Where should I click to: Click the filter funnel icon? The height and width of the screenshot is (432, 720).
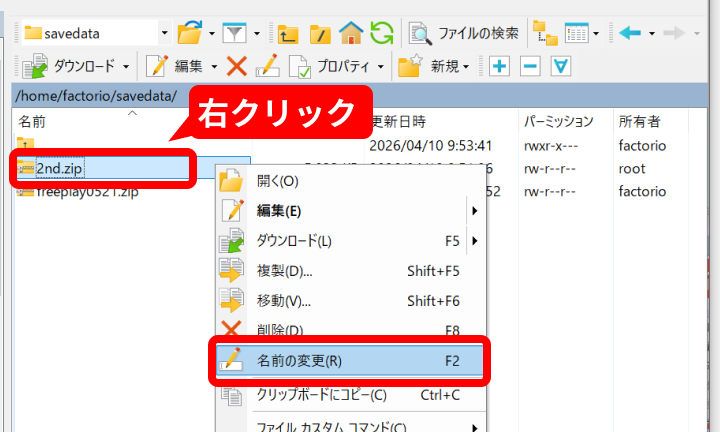point(235,33)
